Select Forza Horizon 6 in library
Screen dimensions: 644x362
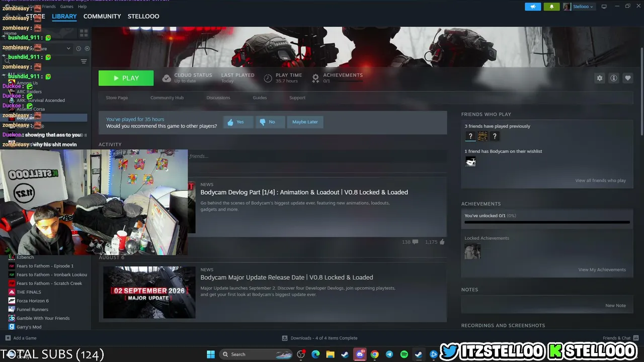tap(33, 301)
